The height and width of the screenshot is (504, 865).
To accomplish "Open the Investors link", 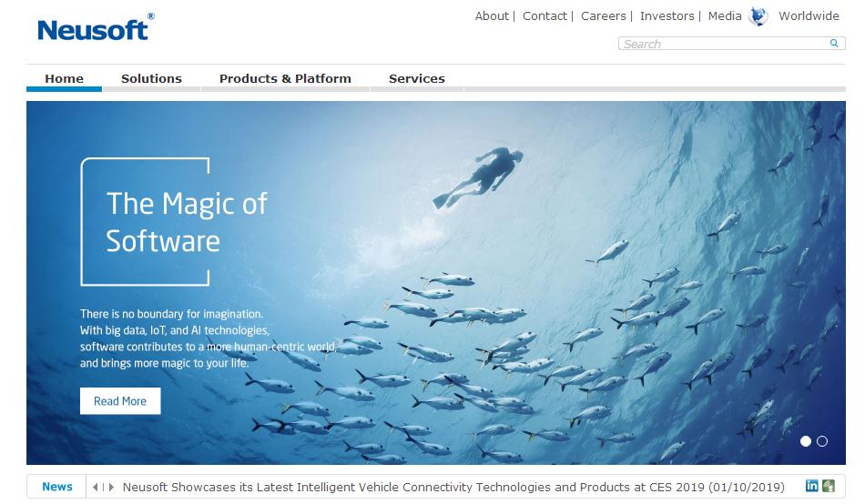I will click(667, 16).
